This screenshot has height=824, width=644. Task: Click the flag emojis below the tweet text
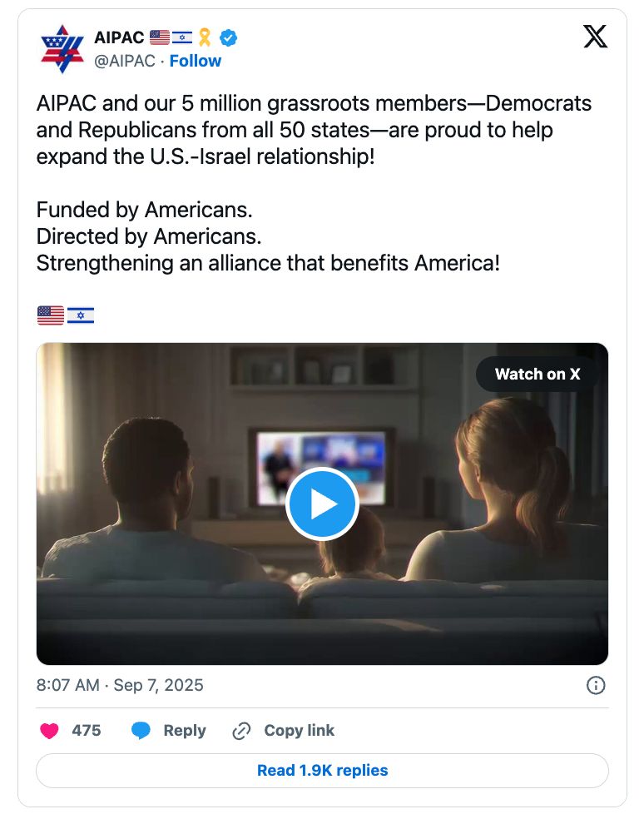pyautogui.click(x=66, y=315)
